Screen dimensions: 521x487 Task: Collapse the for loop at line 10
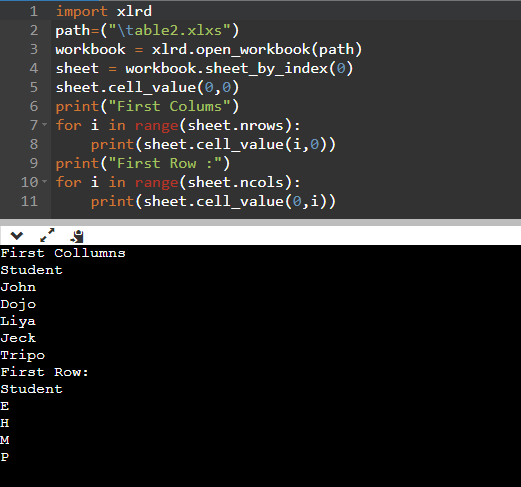[45, 182]
